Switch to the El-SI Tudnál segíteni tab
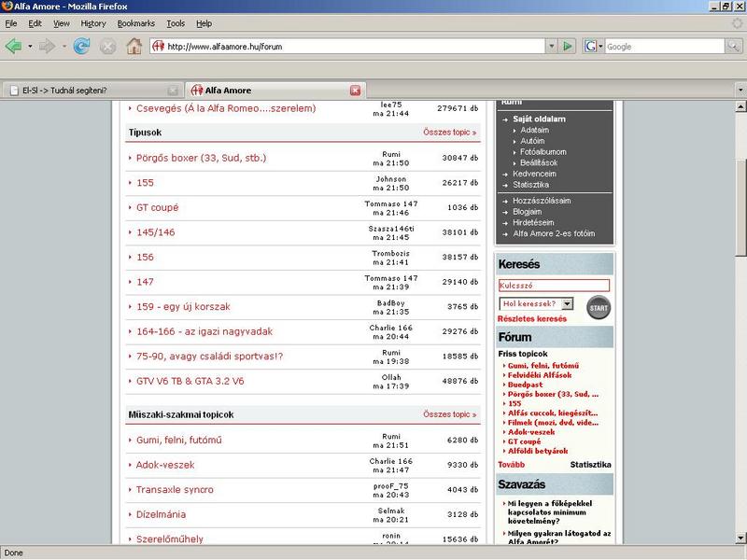 (x=92, y=91)
